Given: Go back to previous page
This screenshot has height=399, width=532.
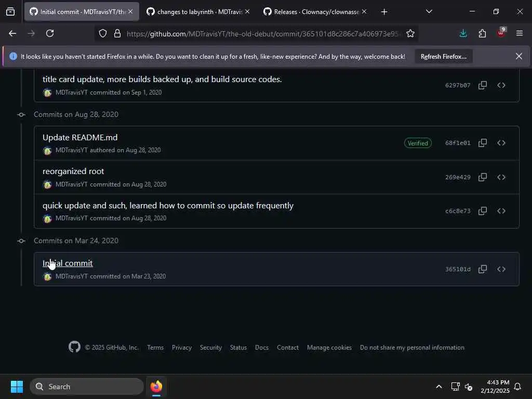Looking at the screenshot, I should (x=12, y=33).
